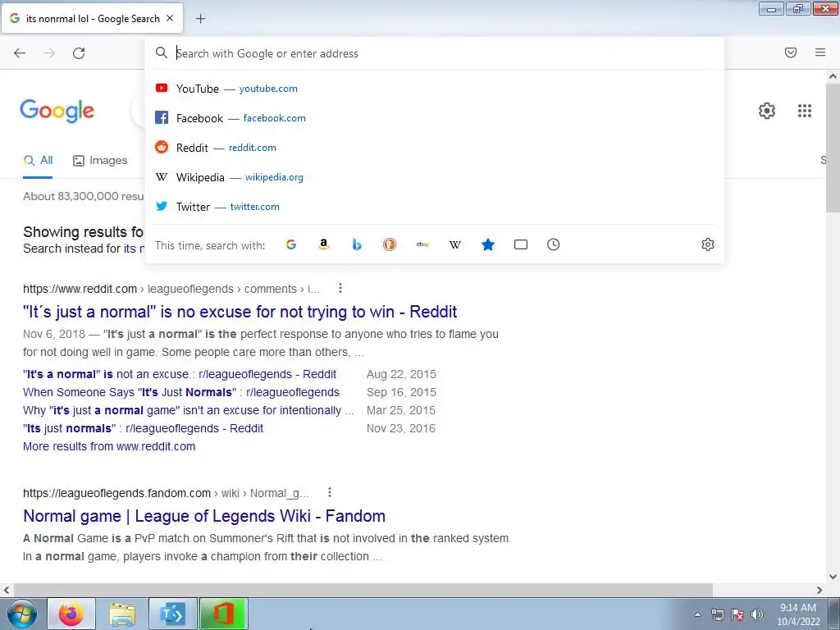This screenshot has height=630, width=840.
Task: Save page to Pocket
Action: point(791,52)
